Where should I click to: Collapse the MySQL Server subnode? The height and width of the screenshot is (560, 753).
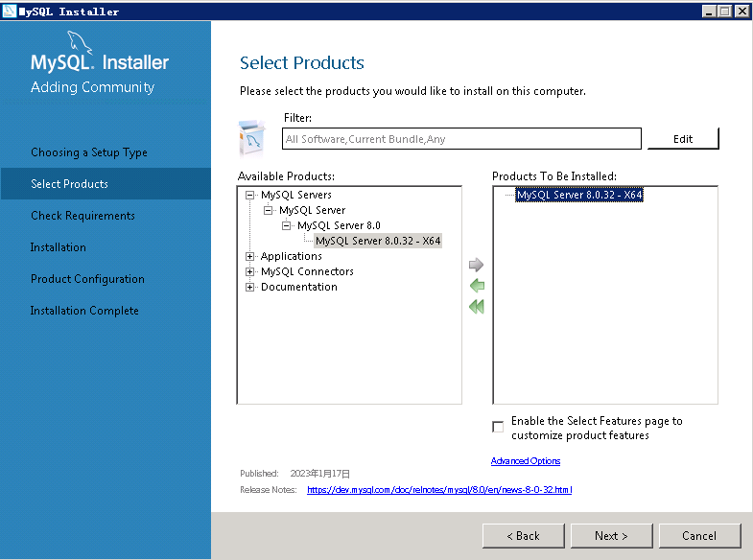click(x=268, y=210)
